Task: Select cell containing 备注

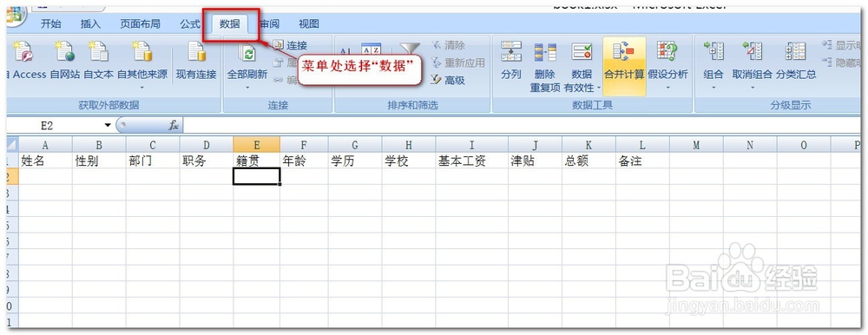Action: 642,161
